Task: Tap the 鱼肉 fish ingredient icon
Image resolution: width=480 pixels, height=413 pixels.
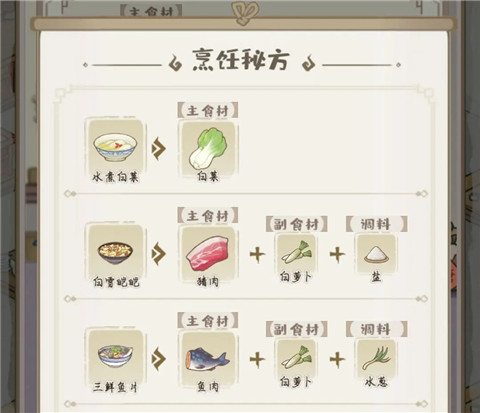Action: coord(208,359)
